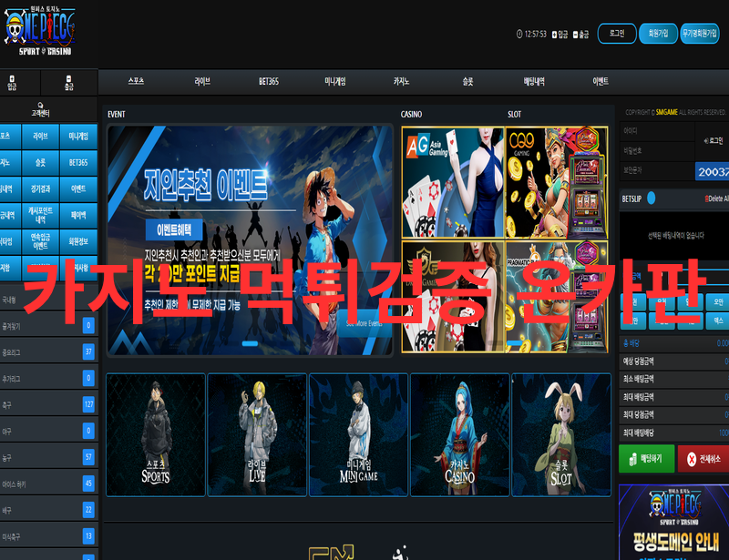Toggle the blue BETSLIP switch
This screenshot has width=729, height=560.
(x=652, y=199)
